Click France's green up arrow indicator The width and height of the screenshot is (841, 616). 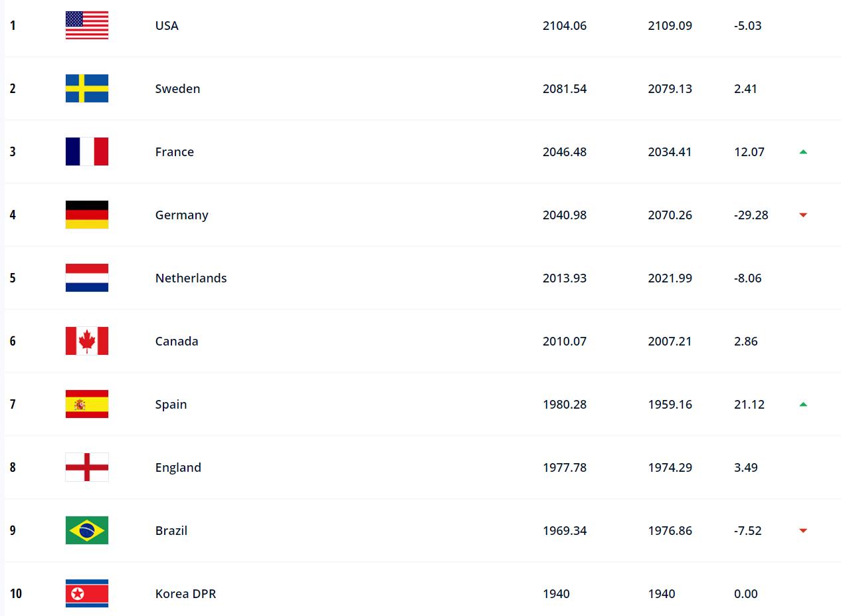[803, 152]
